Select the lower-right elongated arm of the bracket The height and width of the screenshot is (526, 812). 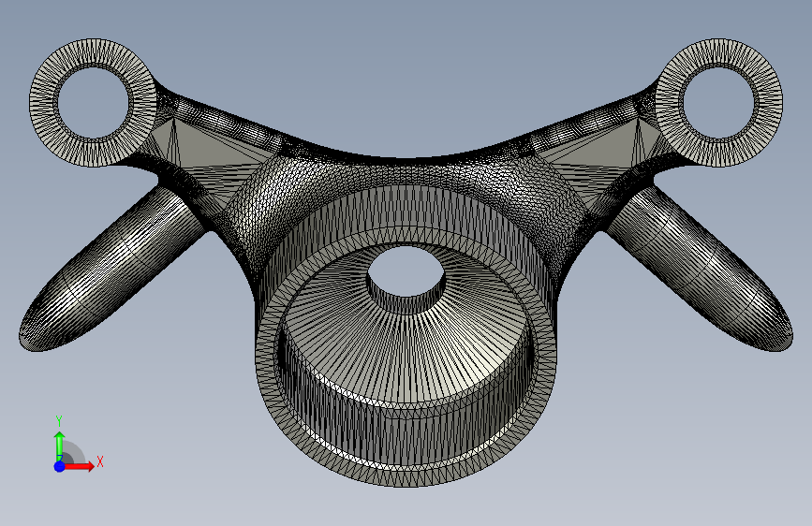point(701,270)
